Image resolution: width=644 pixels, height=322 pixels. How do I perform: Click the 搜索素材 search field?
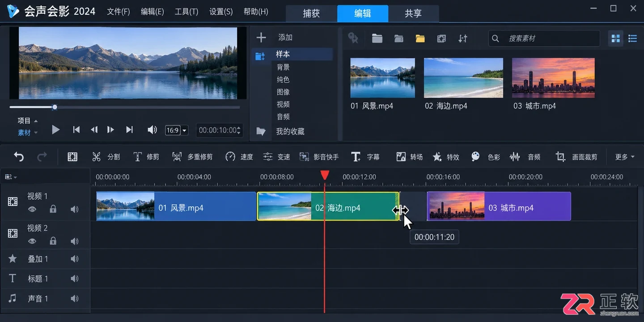544,38
